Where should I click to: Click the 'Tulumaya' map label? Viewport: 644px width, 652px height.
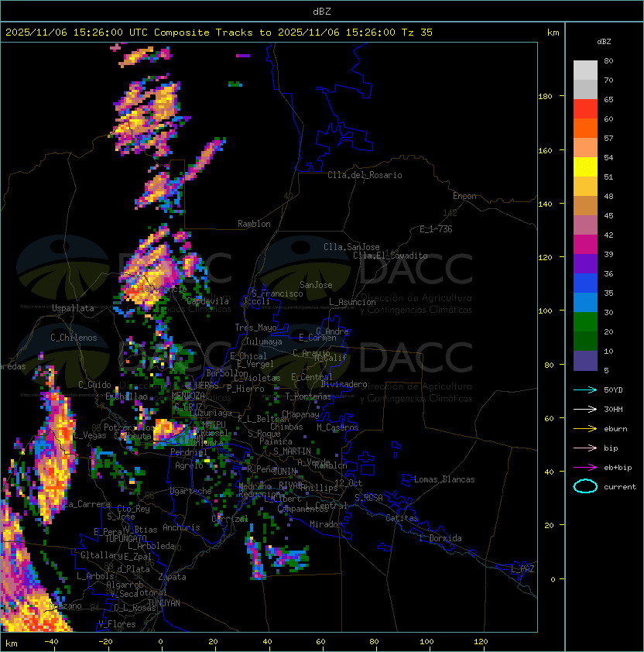tap(264, 341)
